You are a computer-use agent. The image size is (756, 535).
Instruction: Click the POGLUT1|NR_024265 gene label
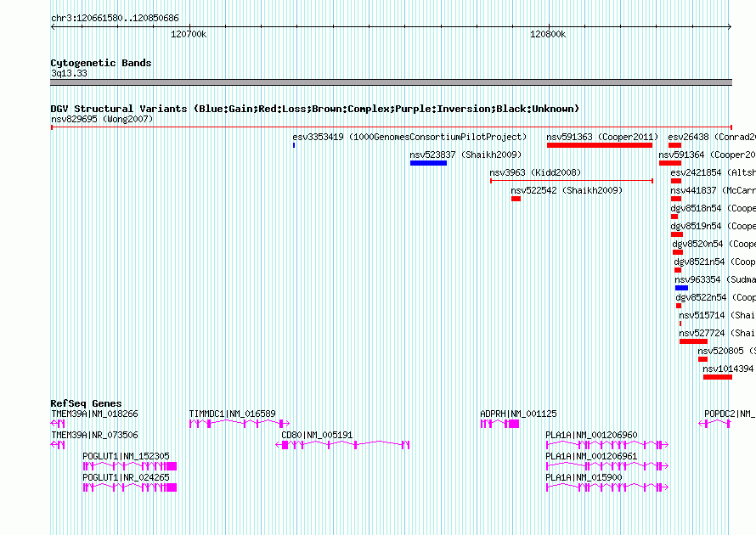click(126, 477)
